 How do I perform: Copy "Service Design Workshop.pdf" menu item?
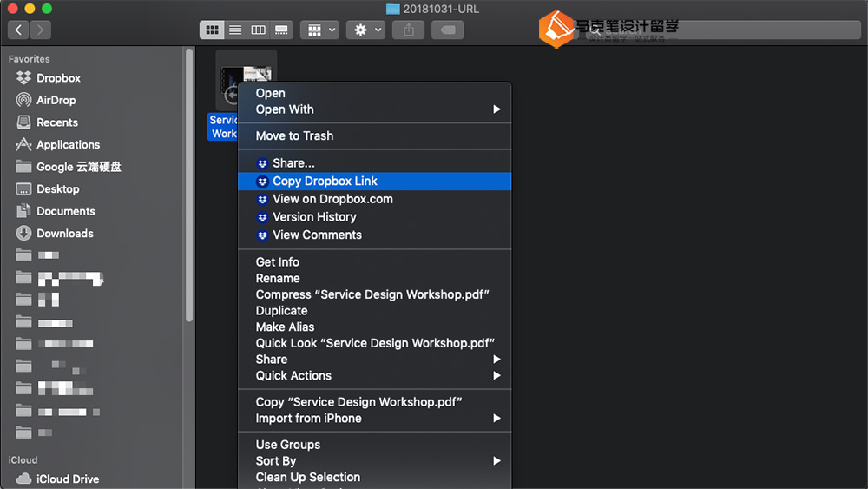(x=374, y=402)
